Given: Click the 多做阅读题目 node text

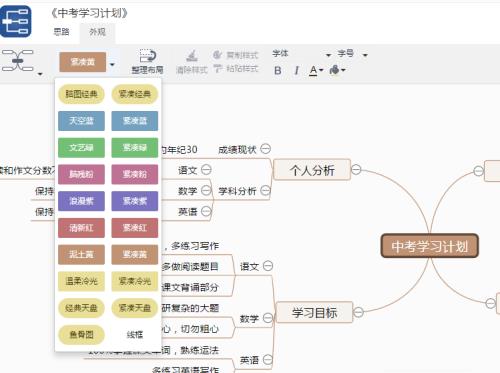Looking at the screenshot, I should coord(190,266).
